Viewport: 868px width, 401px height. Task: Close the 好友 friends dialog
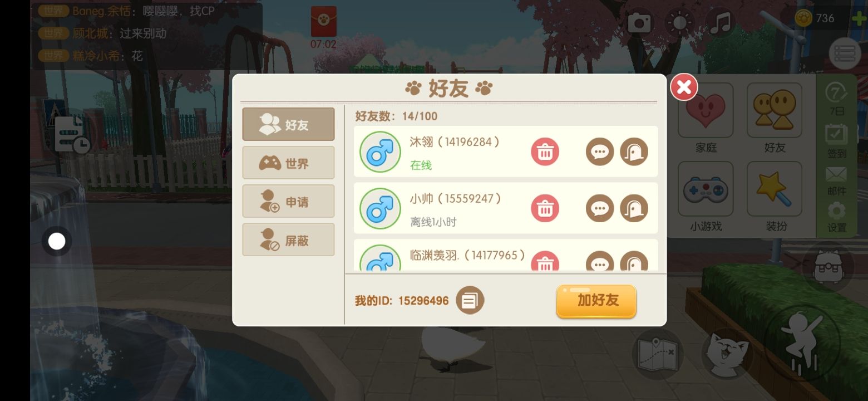684,87
